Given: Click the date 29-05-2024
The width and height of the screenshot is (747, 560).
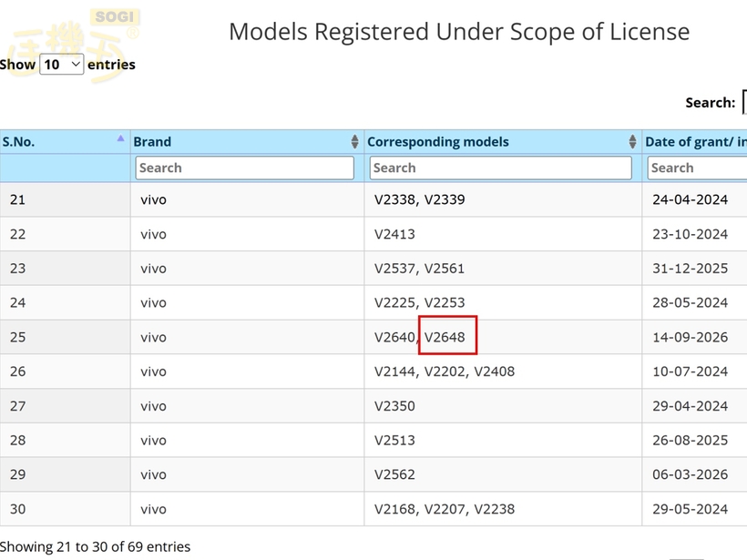Looking at the screenshot, I should [x=690, y=509].
